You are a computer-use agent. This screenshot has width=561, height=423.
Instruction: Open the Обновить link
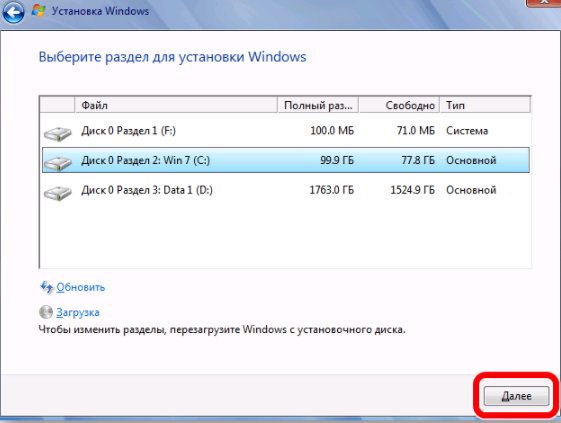pyautogui.click(x=81, y=287)
